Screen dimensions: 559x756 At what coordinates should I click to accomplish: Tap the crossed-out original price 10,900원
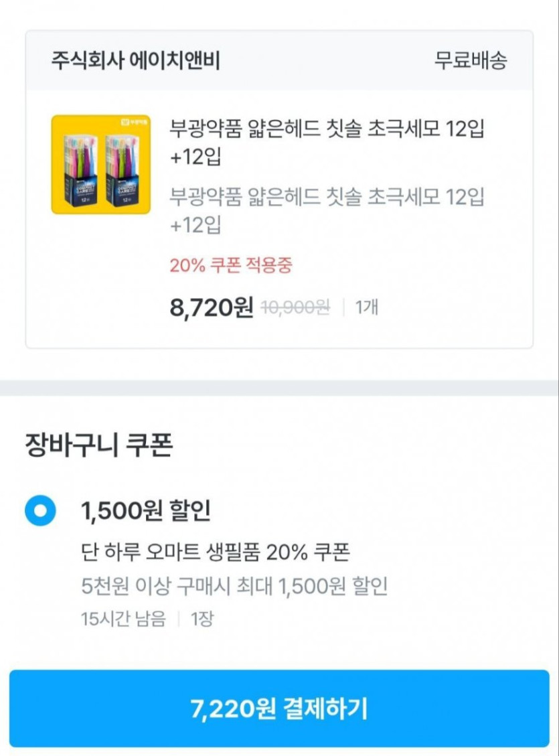click(295, 308)
